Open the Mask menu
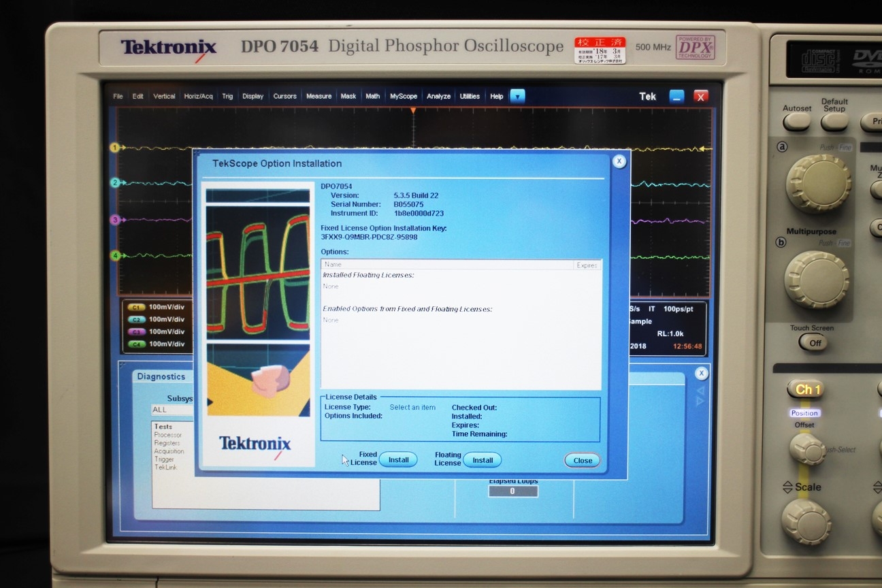Viewport: 882px width, 588px height. coord(348,97)
